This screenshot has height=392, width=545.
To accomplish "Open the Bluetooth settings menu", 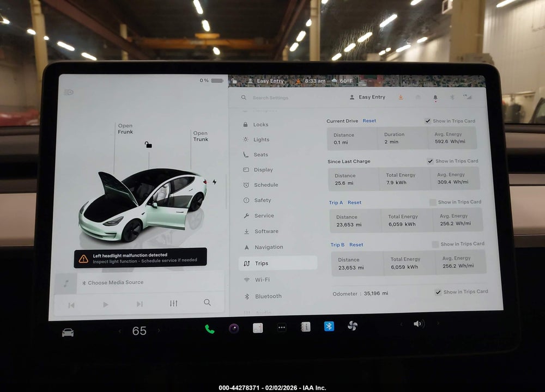I will (278, 296).
